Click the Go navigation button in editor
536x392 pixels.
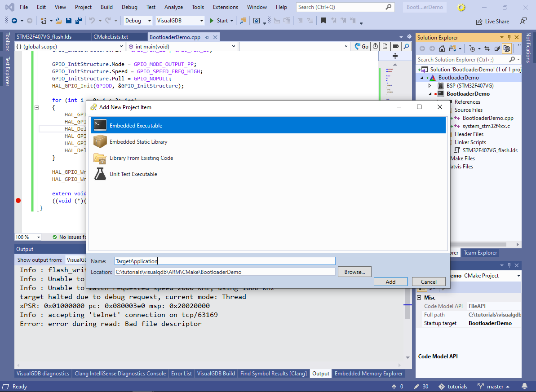361,47
